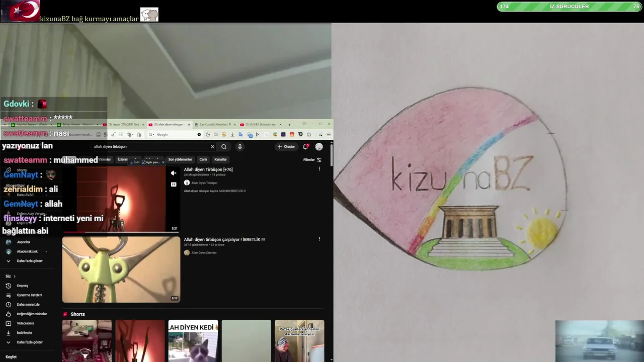The image size is (644, 362).
Task: Click the car video thumbnail in the corner
Action: (599, 341)
